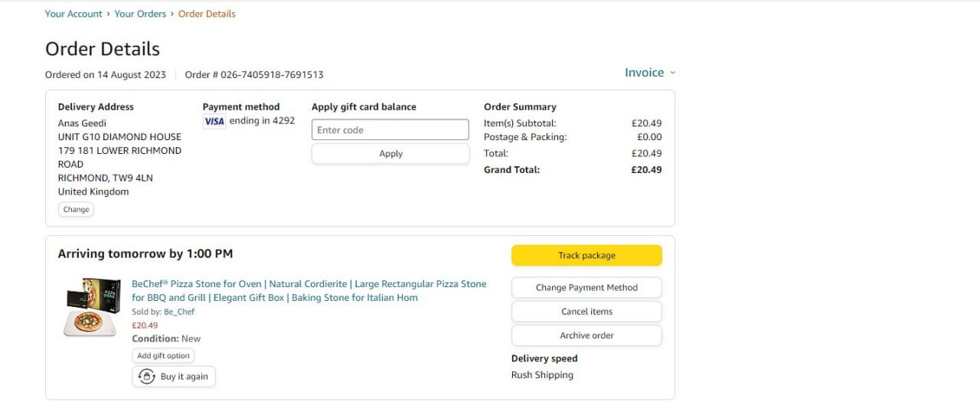
Task: Go to the Your Account breadcrumb
Action: coord(73,14)
